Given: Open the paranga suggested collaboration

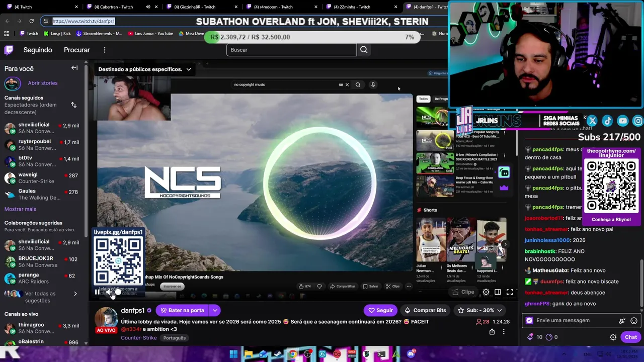Looking at the screenshot, I should tap(44, 278).
